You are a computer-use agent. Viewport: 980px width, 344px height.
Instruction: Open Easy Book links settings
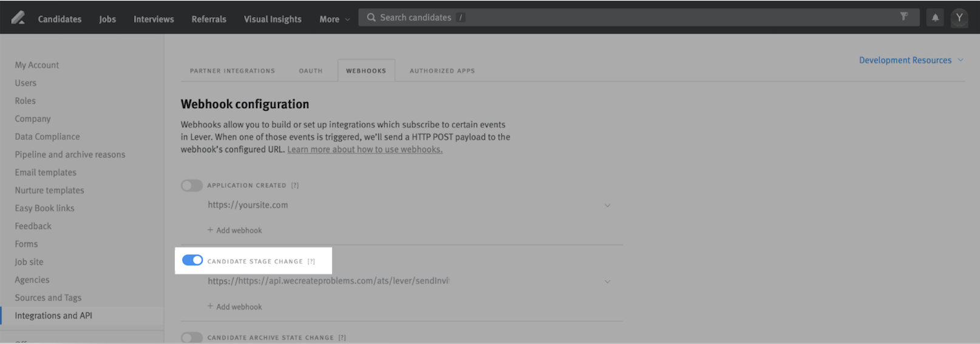(45, 208)
